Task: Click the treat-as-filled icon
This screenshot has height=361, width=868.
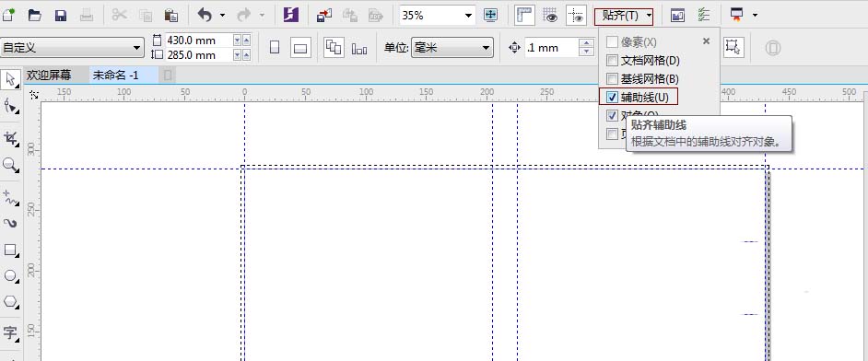Action: (x=733, y=48)
